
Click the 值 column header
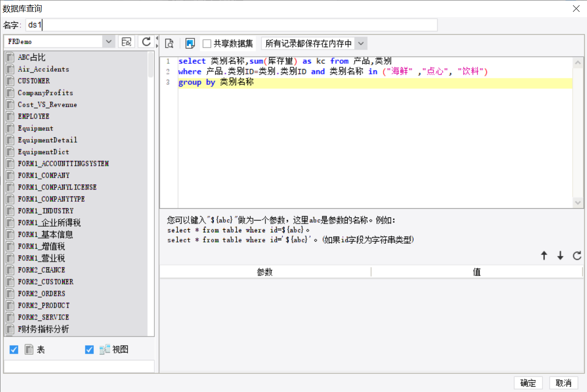coord(477,272)
